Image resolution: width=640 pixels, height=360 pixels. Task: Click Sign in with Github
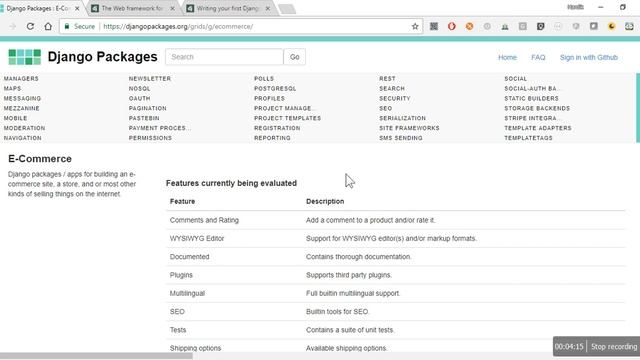tap(589, 58)
